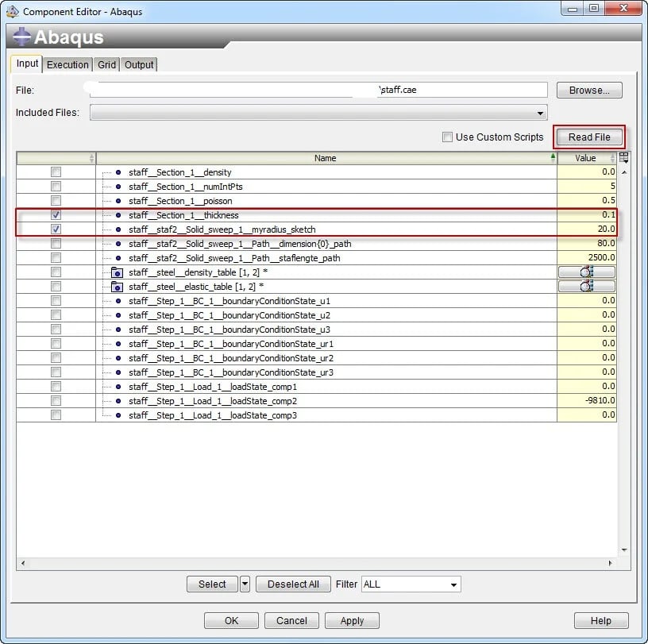Screen dimensions: 648x644
Task: Open the elastic table editor via its gauge icon
Action: [587, 287]
